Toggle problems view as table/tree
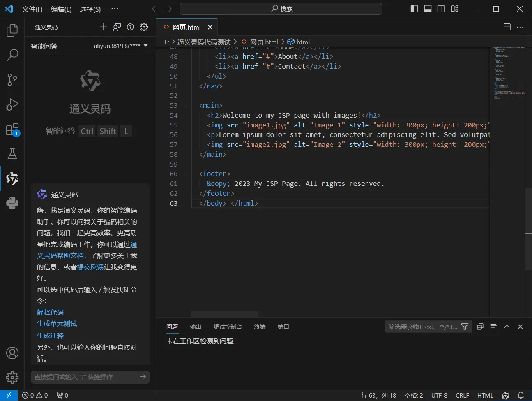 coord(493,327)
